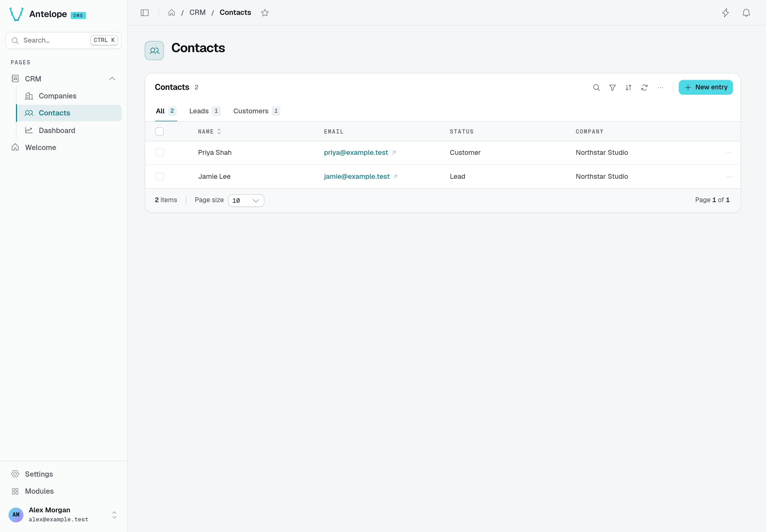Viewport: 766px width, 532px height.
Task: Open row actions for Priya Shah
Action: [x=729, y=153]
